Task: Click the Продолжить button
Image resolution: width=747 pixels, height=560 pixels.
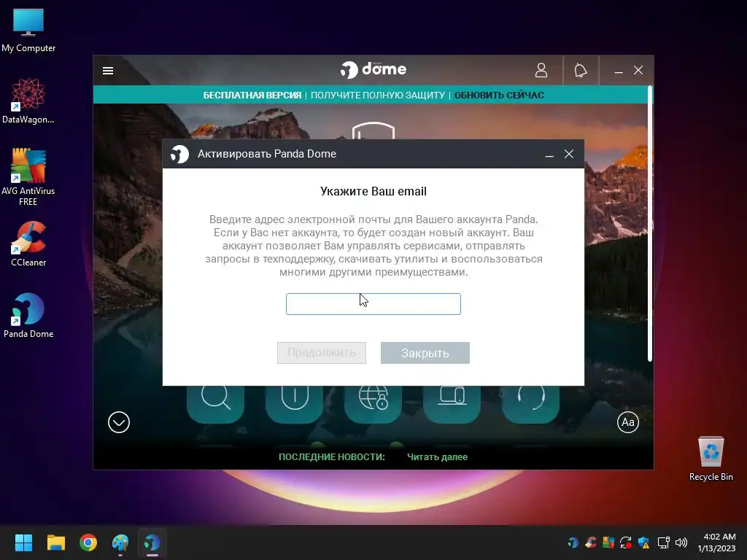Action: coord(322,353)
